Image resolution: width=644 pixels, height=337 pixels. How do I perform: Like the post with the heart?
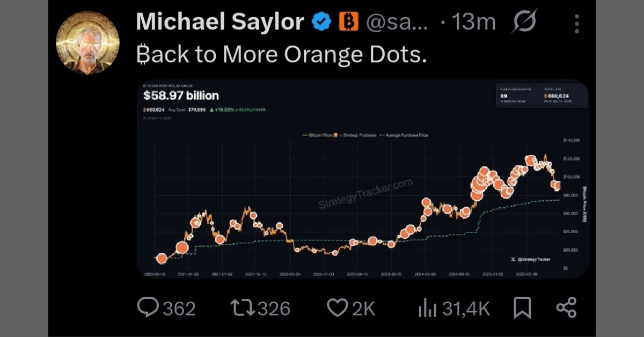click(x=337, y=307)
